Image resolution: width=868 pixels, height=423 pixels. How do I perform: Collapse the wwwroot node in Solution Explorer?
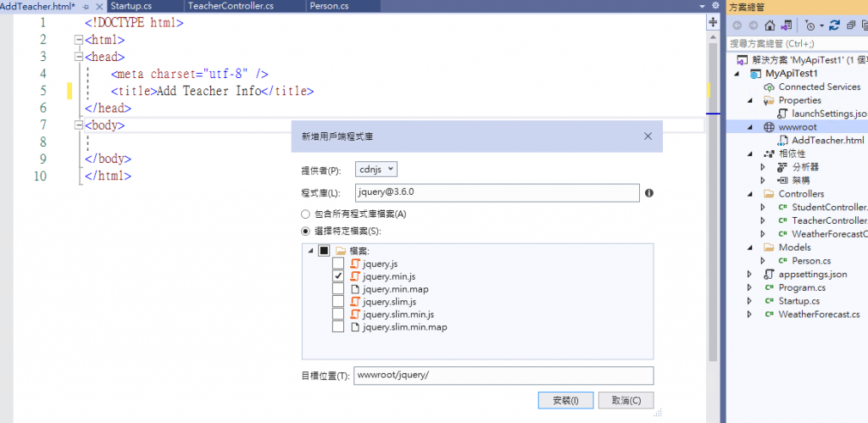coord(750,127)
